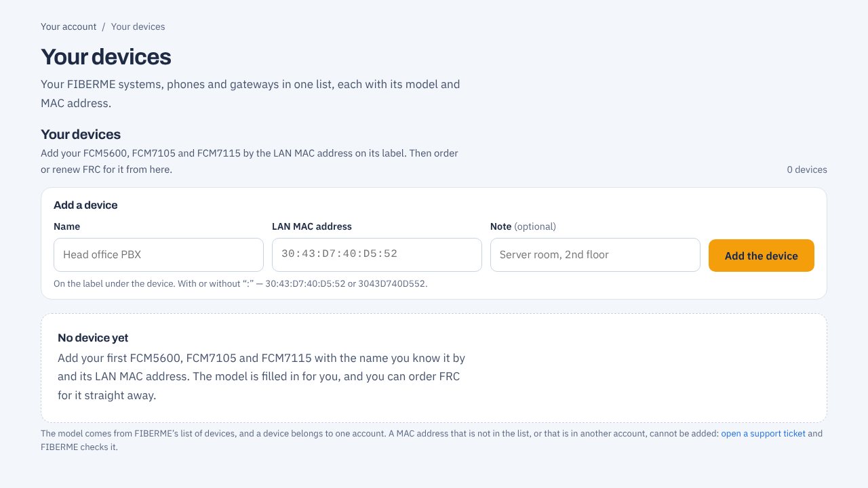Open the 'Your account' breadcrumb link

click(x=68, y=27)
